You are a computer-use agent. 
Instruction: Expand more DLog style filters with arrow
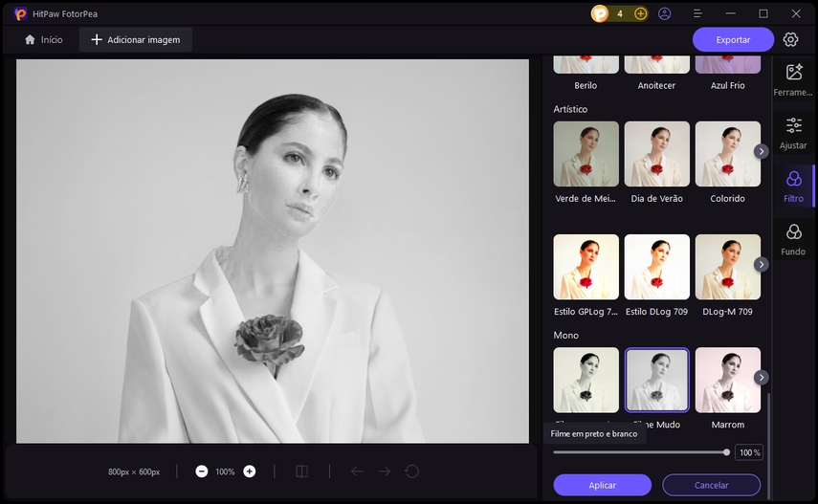[762, 264]
